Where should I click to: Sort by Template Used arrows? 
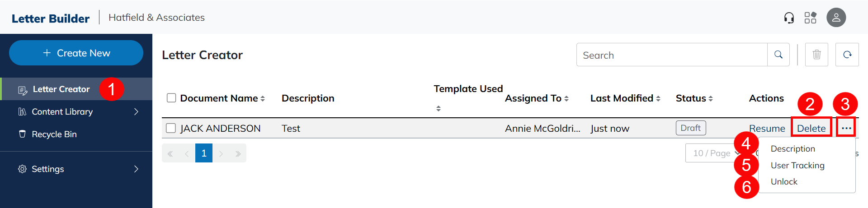pos(438,109)
